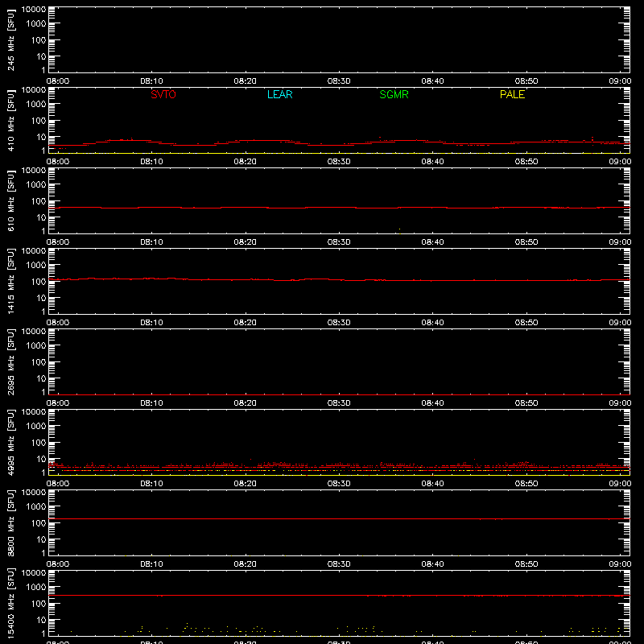Click the red SVTO trace in 15400 MHz plot

pos(339,595)
